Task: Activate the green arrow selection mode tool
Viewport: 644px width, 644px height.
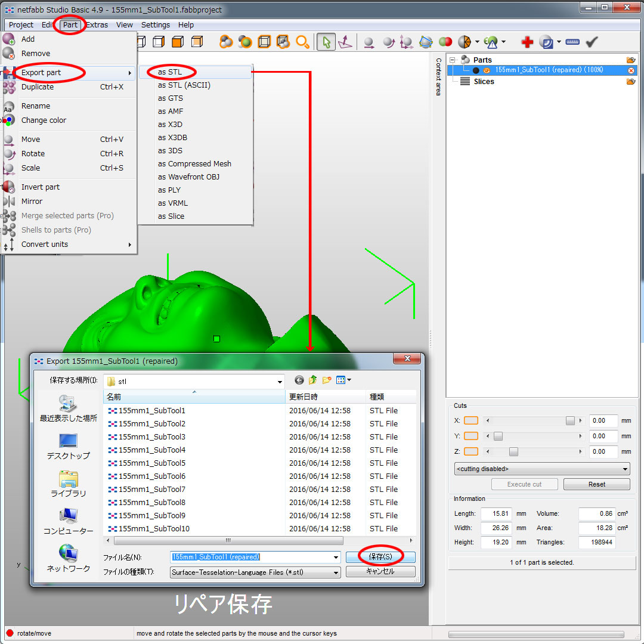Action: (x=326, y=42)
